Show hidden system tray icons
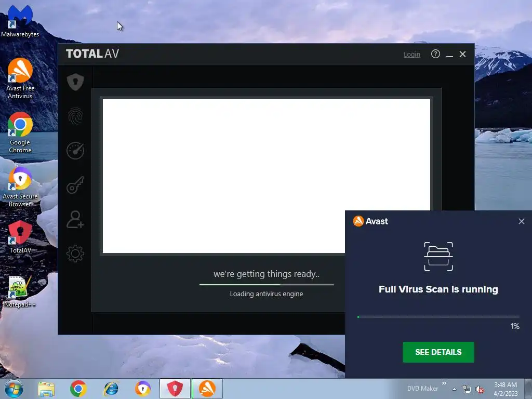The height and width of the screenshot is (399, 532). 454,390
